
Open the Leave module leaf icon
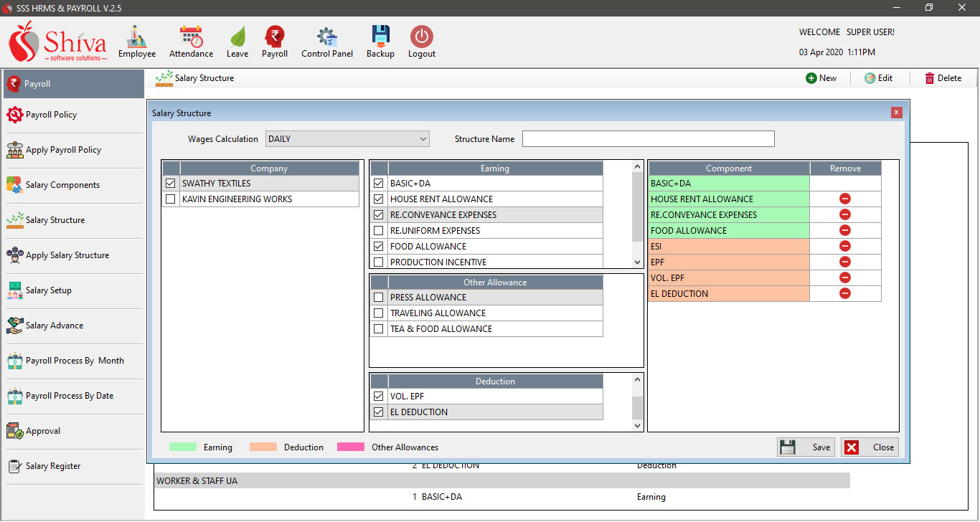[x=237, y=37]
